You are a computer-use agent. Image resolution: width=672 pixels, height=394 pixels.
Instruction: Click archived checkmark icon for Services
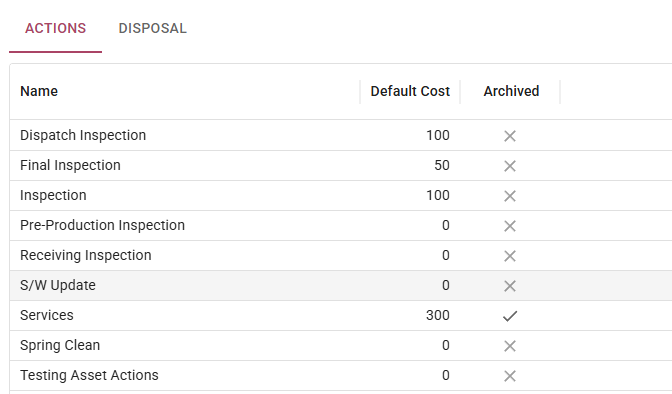(510, 316)
